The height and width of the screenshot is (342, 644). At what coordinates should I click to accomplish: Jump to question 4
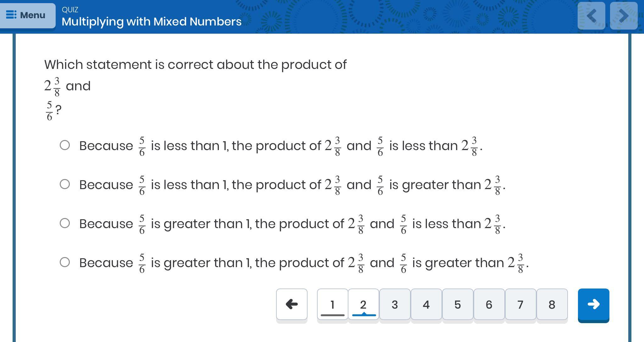426,304
